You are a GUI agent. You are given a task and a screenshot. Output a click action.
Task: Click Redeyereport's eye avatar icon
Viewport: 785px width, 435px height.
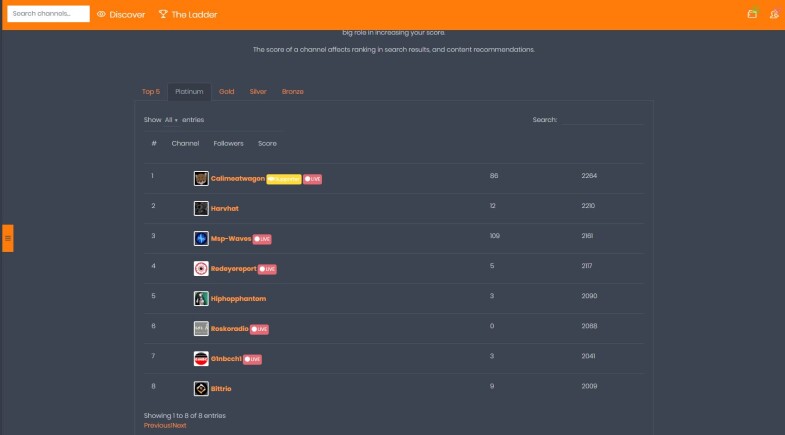coord(201,269)
